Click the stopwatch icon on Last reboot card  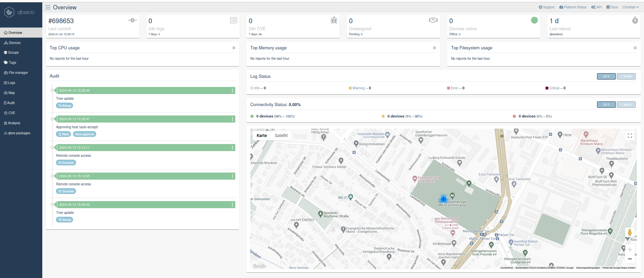coord(635,20)
